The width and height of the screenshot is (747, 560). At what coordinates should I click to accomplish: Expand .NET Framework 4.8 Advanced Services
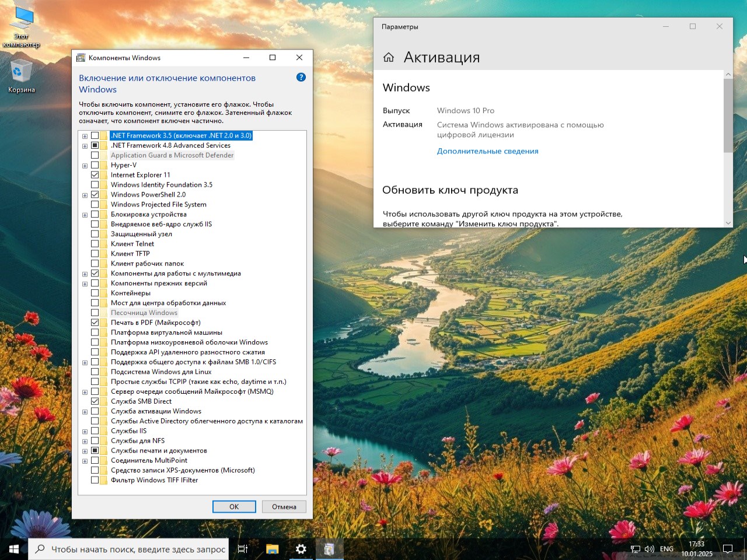click(x=85, y=145)
